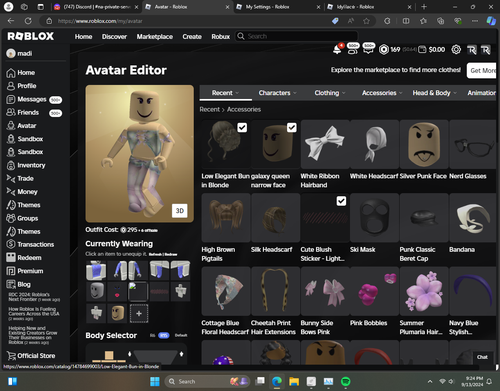Screen dimensions: 500x391
Task: Open the settings gear icon
Action: tap(456, 50)
